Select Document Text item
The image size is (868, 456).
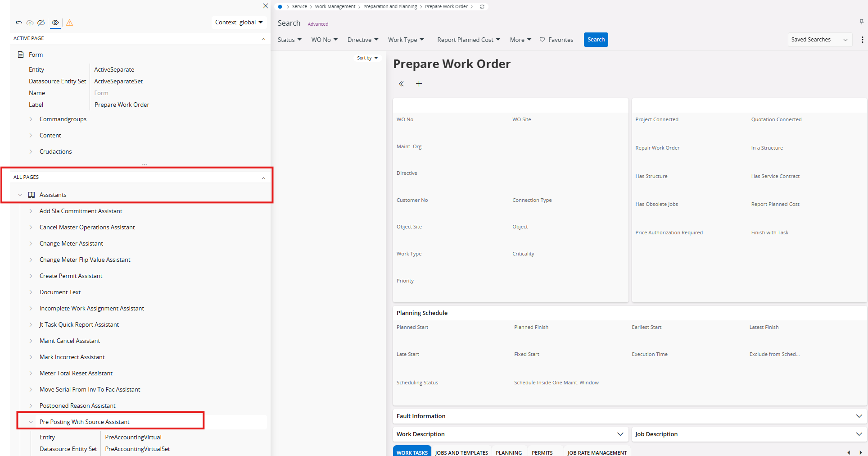click(x=60, y=292)
